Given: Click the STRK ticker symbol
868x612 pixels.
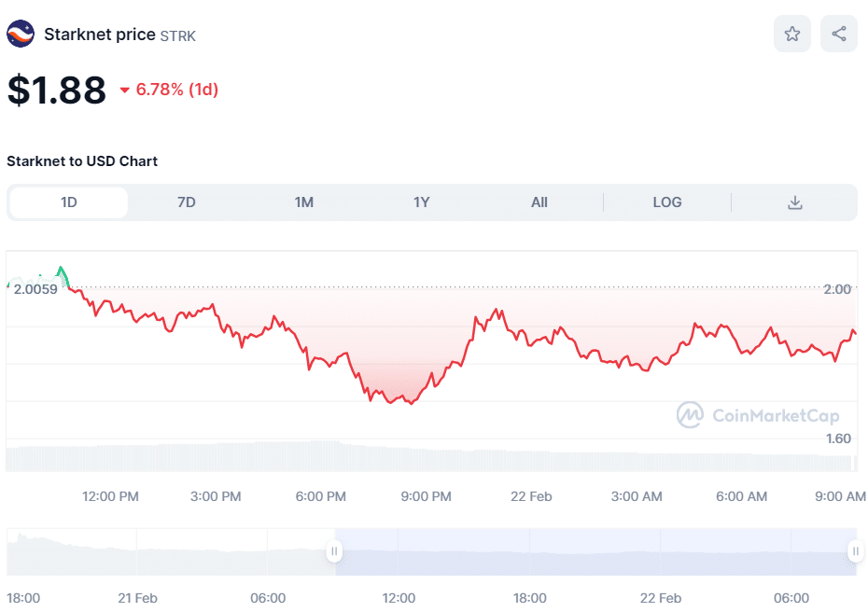Looking at the screenshot, I should click(177, 36).
